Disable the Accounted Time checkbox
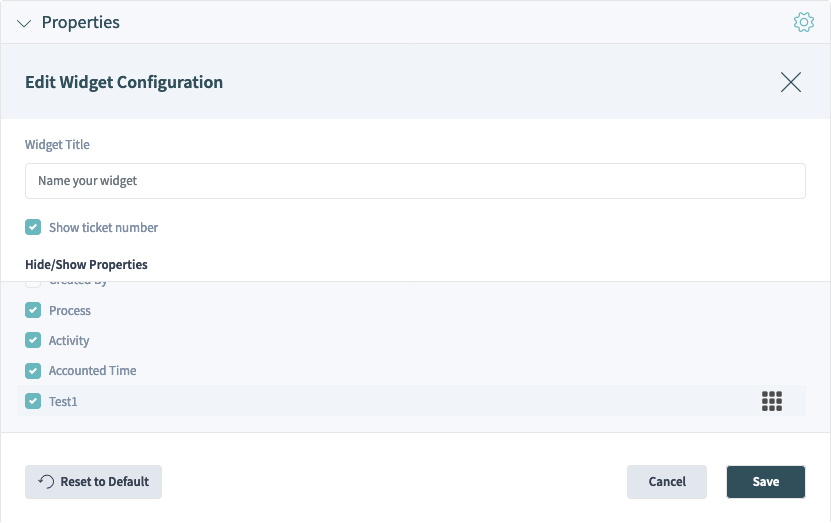Viewport: 831px width, 523px height. point(33,371)
